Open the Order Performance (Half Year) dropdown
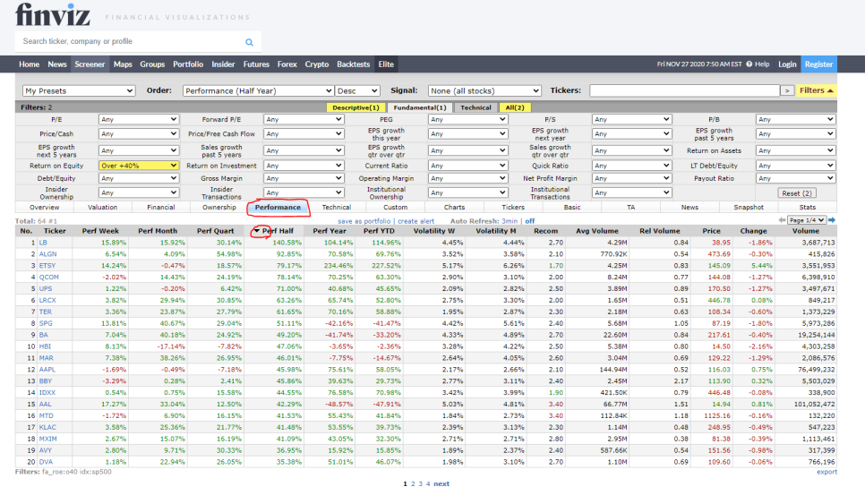Viewport: 865px width, 504px height. point(258,90)
